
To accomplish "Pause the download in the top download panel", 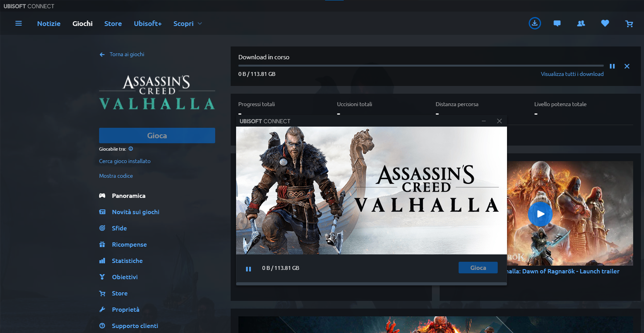I will click(x=612, y=66).
